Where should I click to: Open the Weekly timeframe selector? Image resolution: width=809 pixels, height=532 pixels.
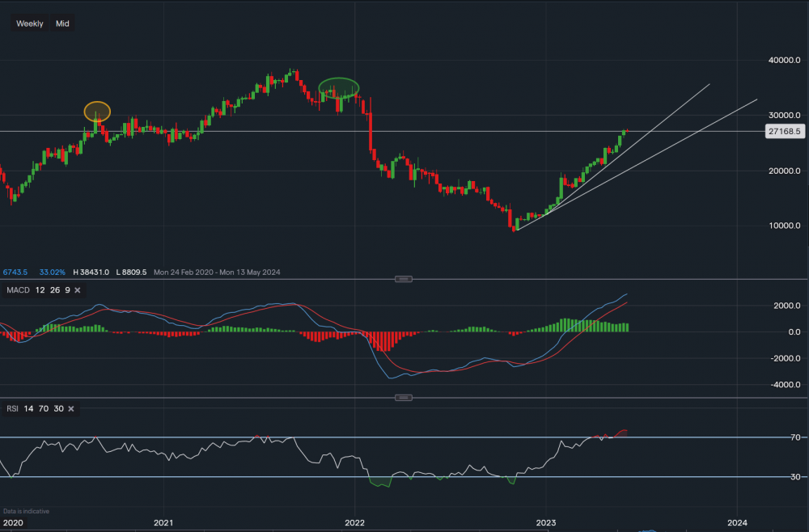coord(29,23)
